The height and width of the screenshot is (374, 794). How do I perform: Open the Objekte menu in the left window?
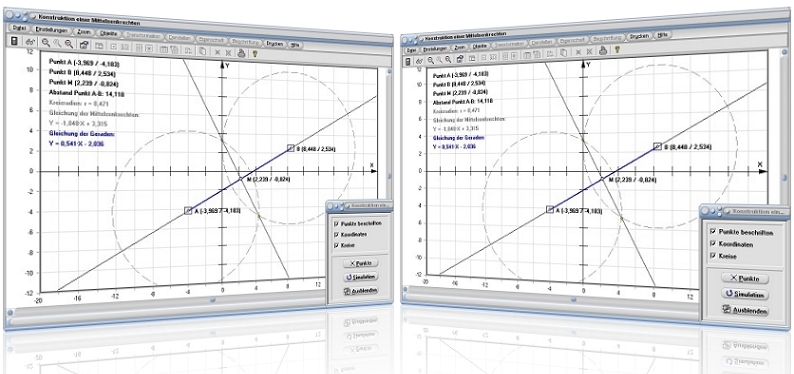point(108,33)
